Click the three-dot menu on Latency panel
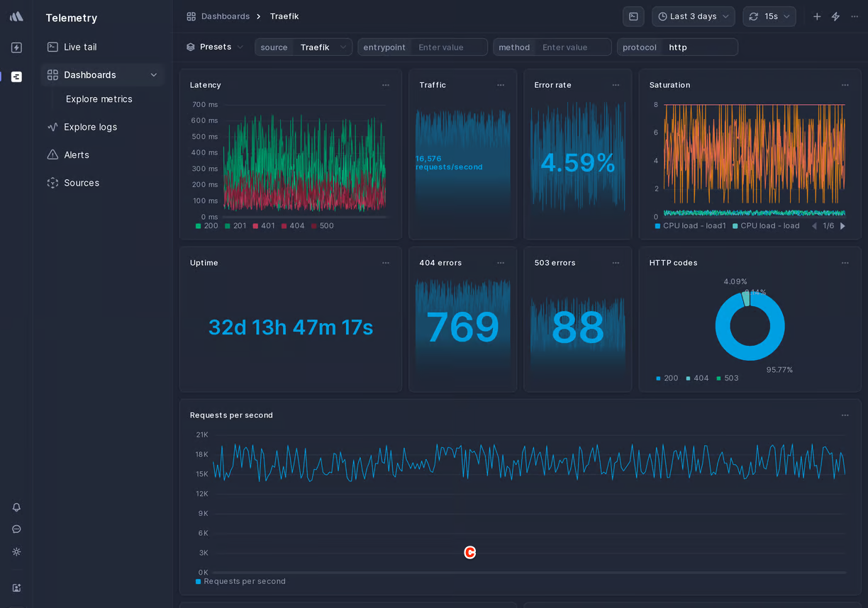The height and width of the screenshot is (608, 868). coord(386,85)
